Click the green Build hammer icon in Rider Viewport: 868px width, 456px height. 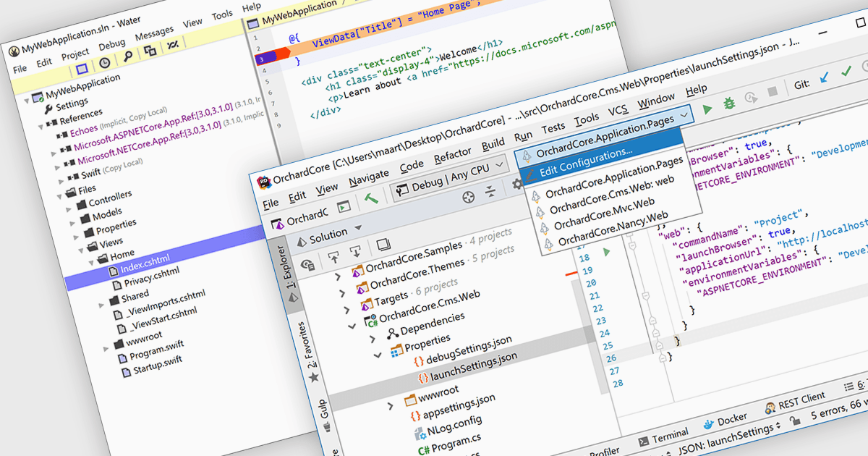point(371,199)
